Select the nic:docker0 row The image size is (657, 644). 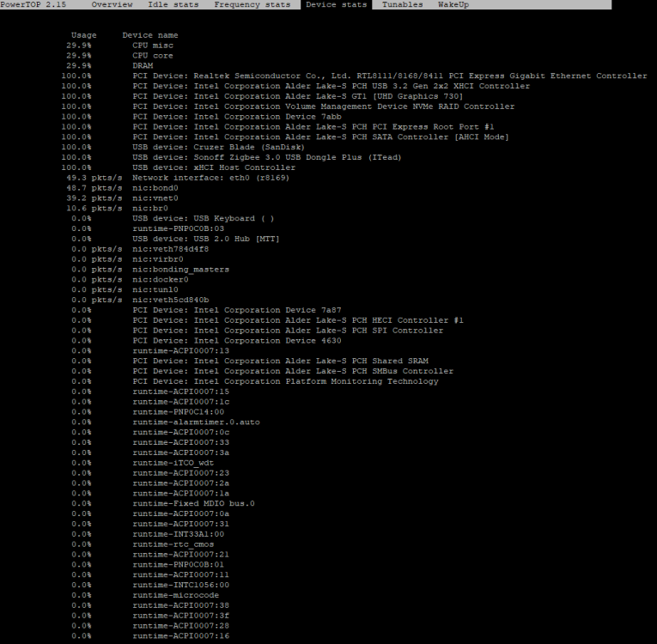[x=130, y=280]
